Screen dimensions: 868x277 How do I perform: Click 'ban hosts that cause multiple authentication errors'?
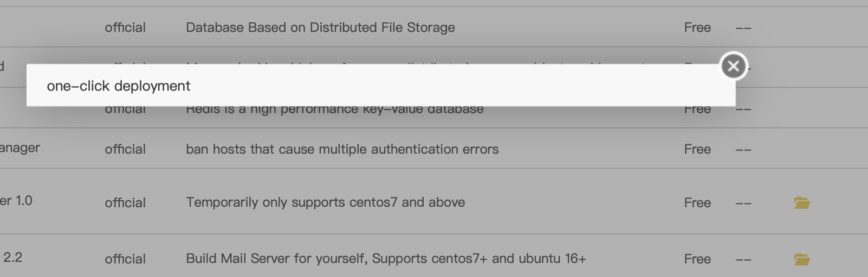click(342, 149)
